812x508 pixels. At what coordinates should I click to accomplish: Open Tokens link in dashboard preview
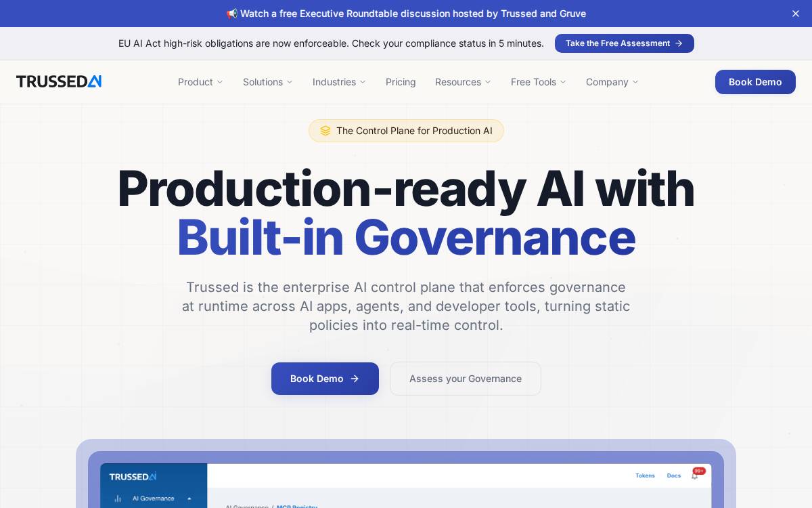click(645, 475)
